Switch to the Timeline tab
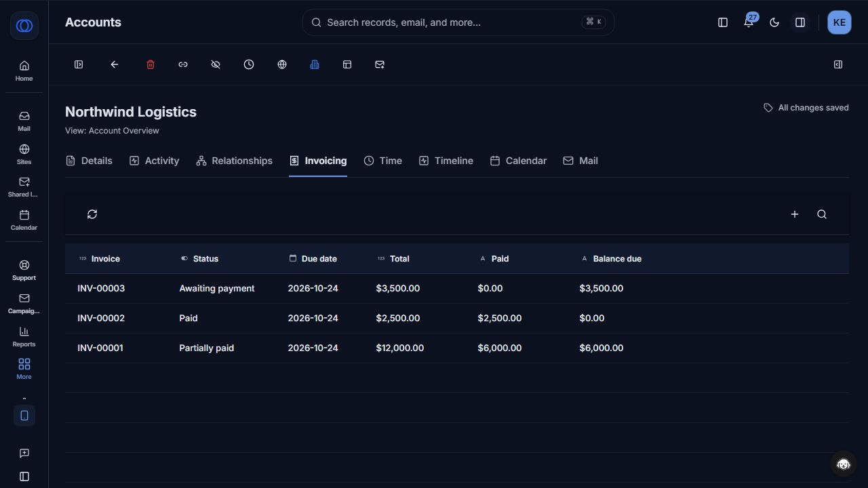The width and height of the screenshot is (868, 488). click(446, 161)
